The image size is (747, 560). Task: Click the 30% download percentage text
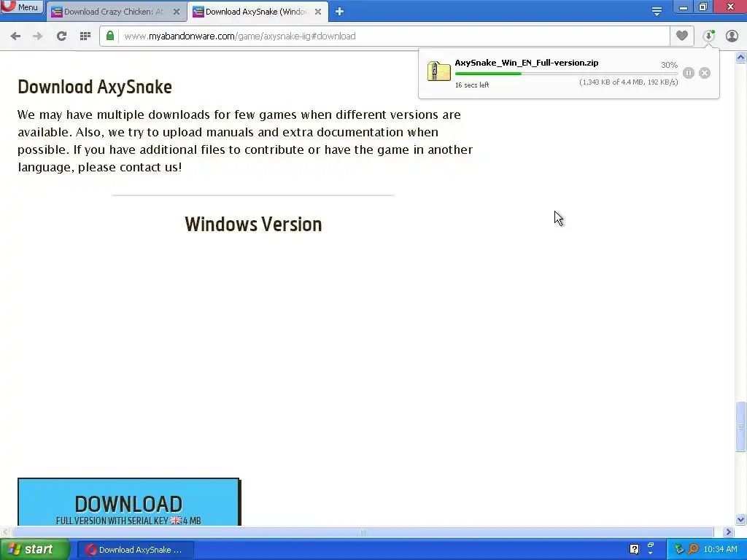669,65
